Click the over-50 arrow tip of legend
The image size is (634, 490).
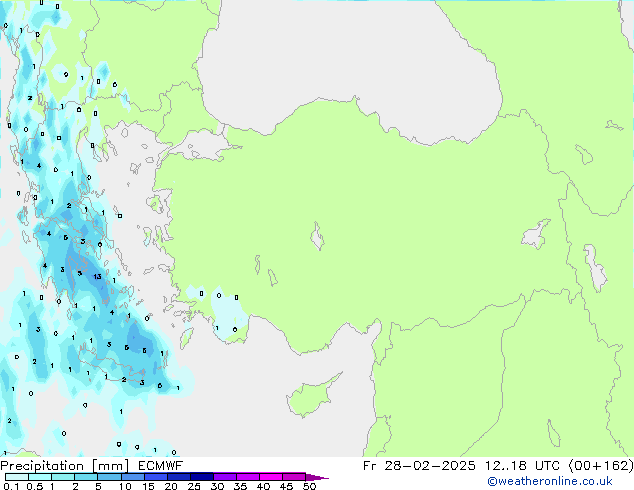coord(317,478)
